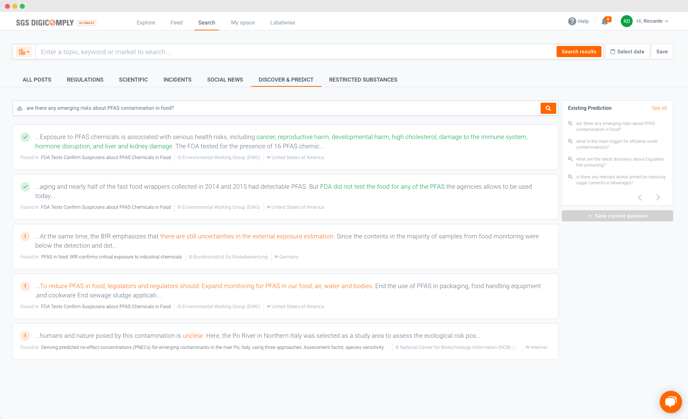Navigate to My space in top menu
688x419 pixels.
coord(243,22)
